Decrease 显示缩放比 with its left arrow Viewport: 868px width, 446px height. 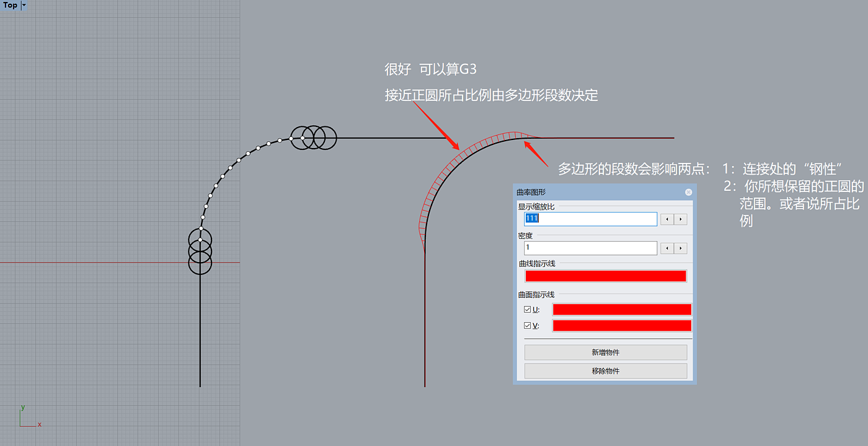(666, 219)
